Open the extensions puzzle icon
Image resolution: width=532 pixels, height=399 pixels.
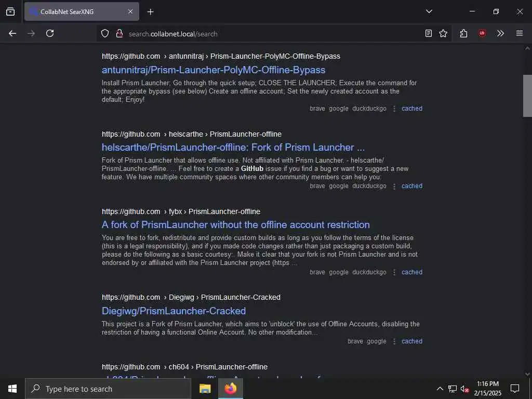464,33
